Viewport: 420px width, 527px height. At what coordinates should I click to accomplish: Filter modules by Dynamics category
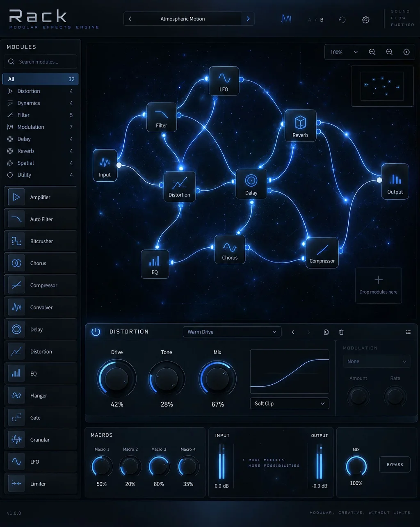point(40,103)
